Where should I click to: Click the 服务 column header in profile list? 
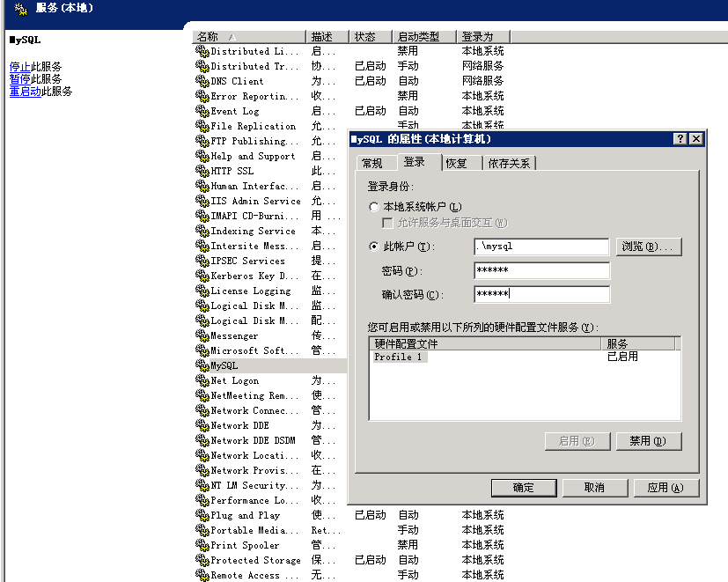click(638, 343)
